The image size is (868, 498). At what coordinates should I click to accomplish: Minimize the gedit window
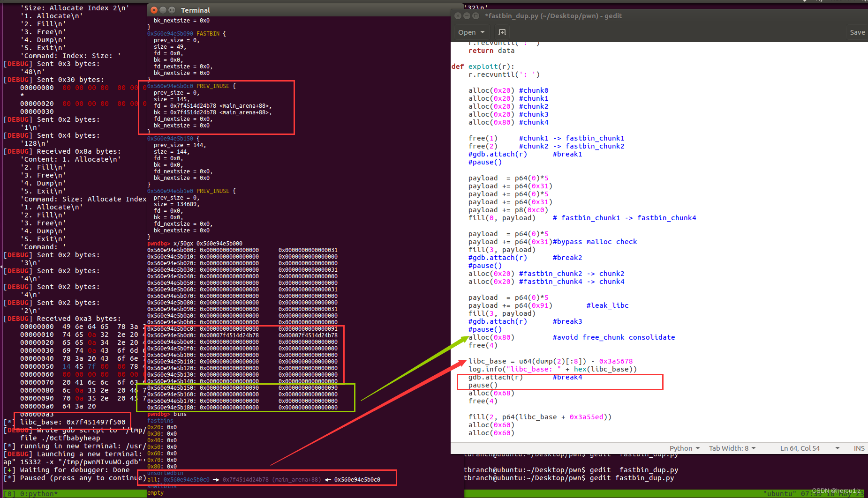pyautogui.click(x=467, y=16)
